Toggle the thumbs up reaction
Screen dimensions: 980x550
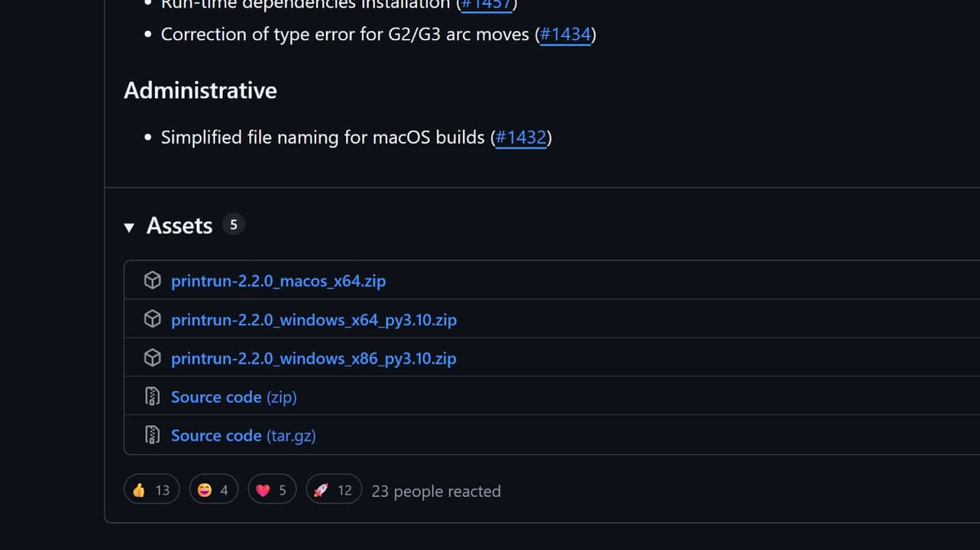(153, 490)
